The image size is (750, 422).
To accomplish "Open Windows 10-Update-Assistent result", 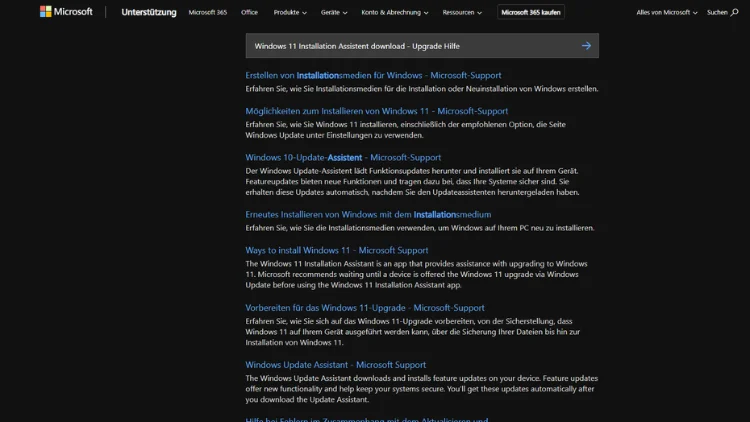I will (x=343, y=157).
